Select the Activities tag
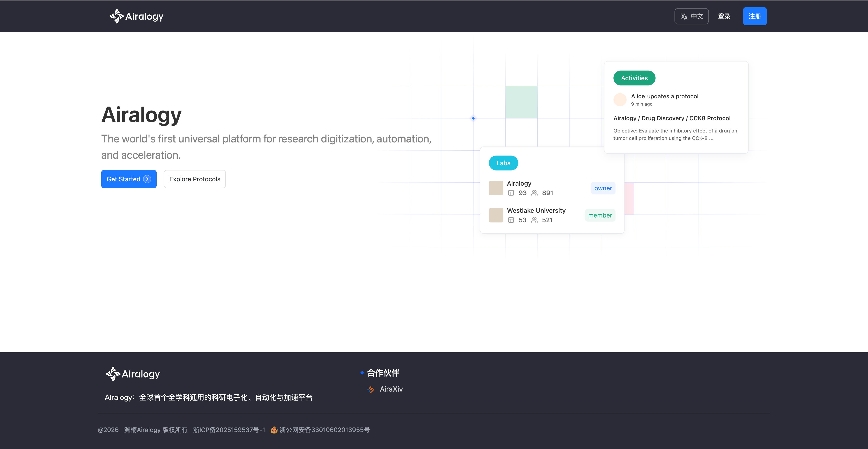Viewport: 868px width, 449px height. tap(634, 78)
